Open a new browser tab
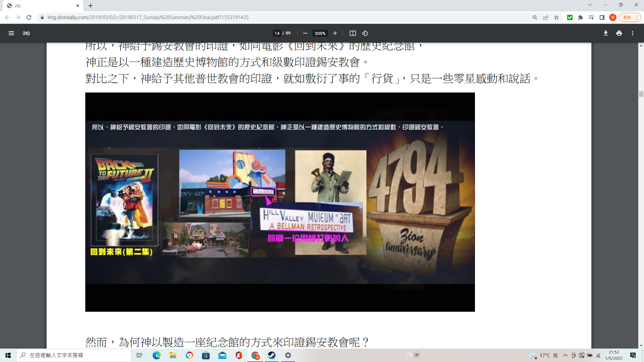This screenshot has height=362, width=644. pos(91,6)
